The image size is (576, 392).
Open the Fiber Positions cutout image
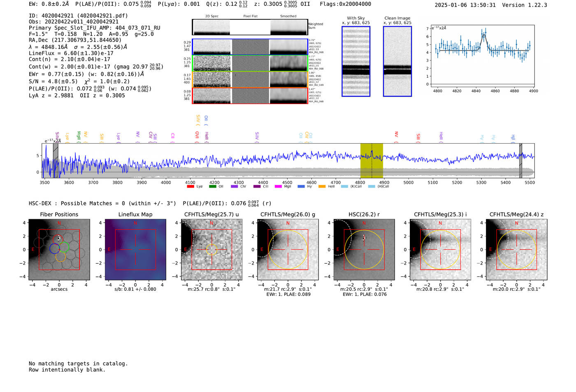[59, 250]
